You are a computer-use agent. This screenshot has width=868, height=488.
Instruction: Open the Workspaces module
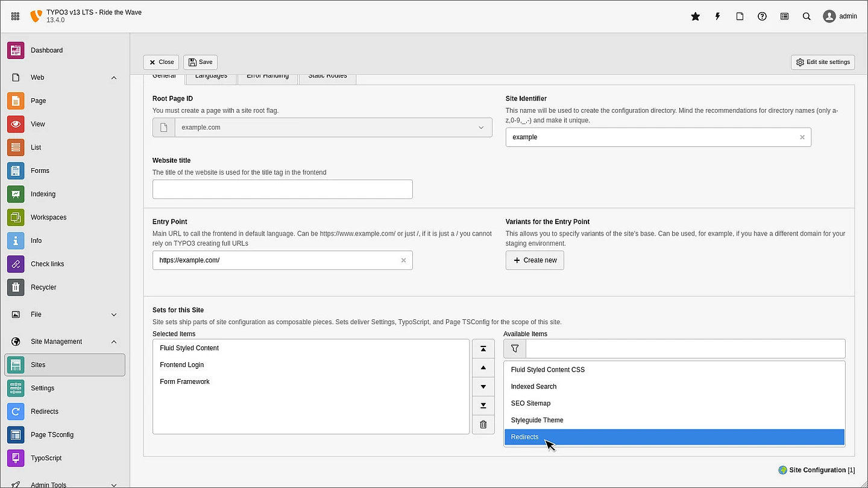coord(48,217)
